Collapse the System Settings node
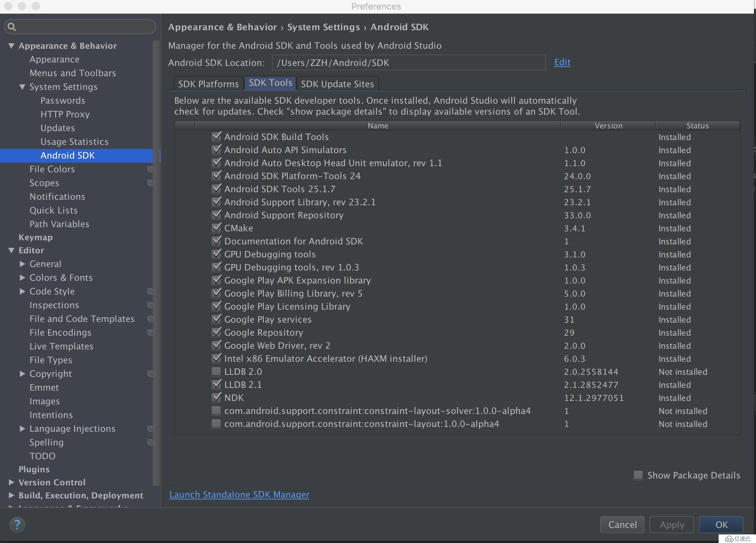756x543 pixels. click(x=22, y=87)
